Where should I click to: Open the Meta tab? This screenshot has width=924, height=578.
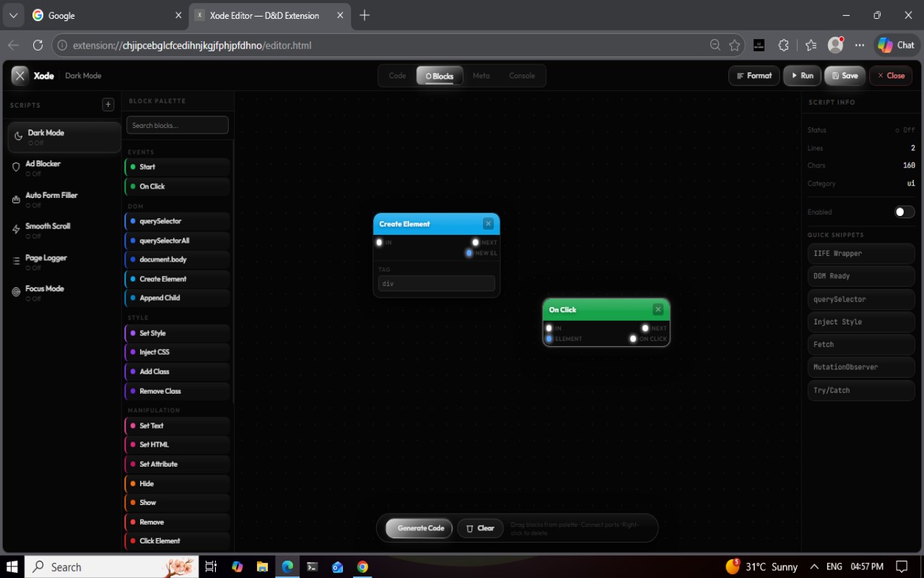tap(481, 76)
